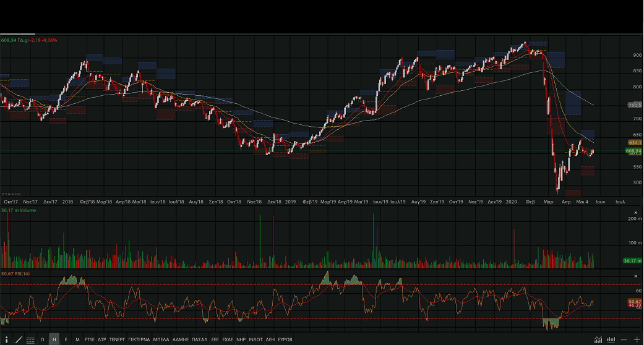Load the FTSE symbol chart

click(90, 339)
